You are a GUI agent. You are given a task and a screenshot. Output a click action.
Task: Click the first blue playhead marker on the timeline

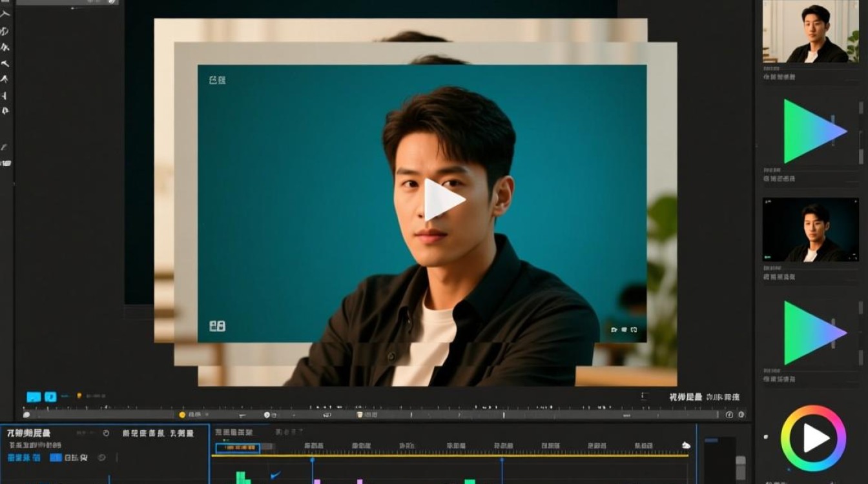tap(312, 460)
